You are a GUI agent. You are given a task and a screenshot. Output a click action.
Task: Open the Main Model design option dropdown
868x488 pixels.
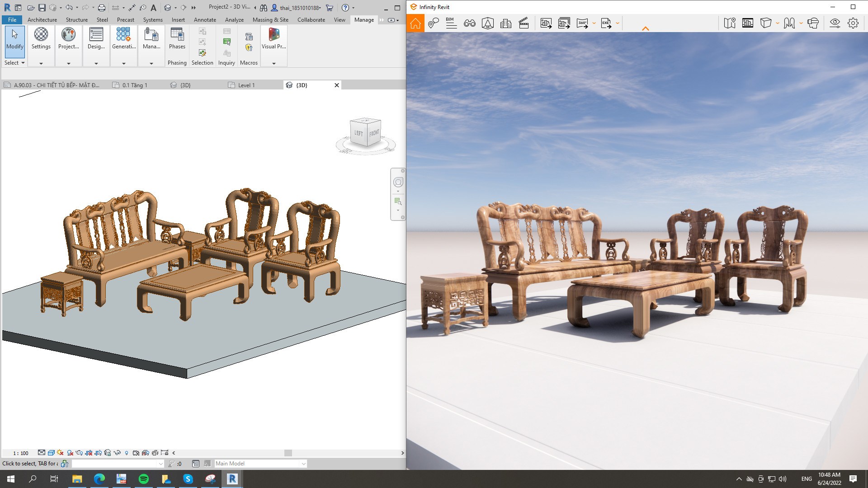click(x=260, y=464)
